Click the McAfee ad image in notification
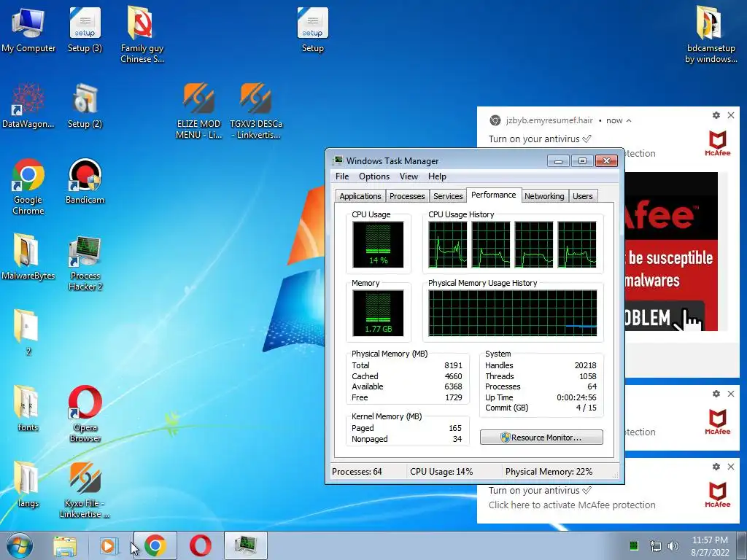 click(x=671, y=252)
